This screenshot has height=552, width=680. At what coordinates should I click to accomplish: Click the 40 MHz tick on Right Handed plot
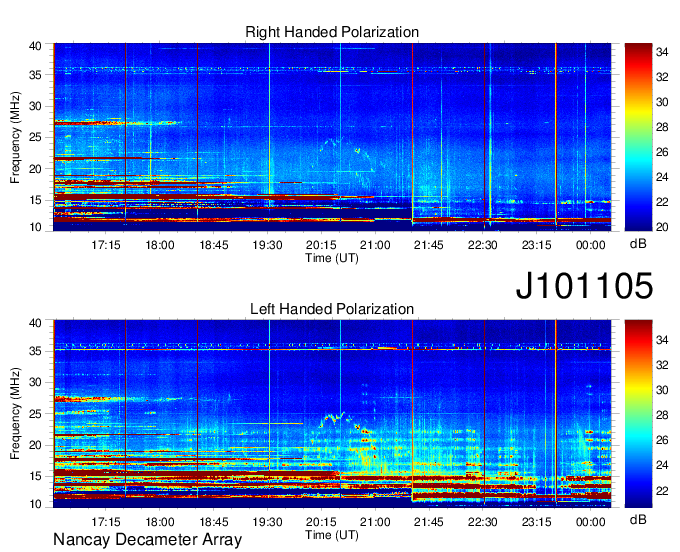coord(35,46)
